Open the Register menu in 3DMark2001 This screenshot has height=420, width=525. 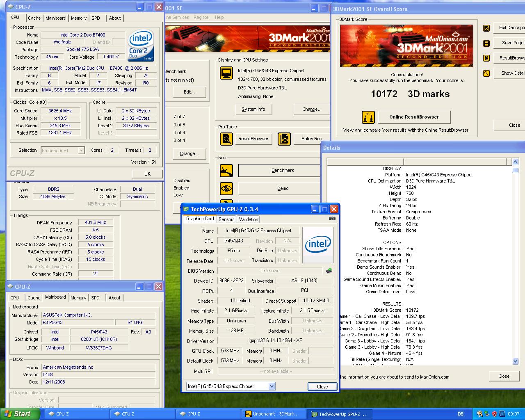201,17
